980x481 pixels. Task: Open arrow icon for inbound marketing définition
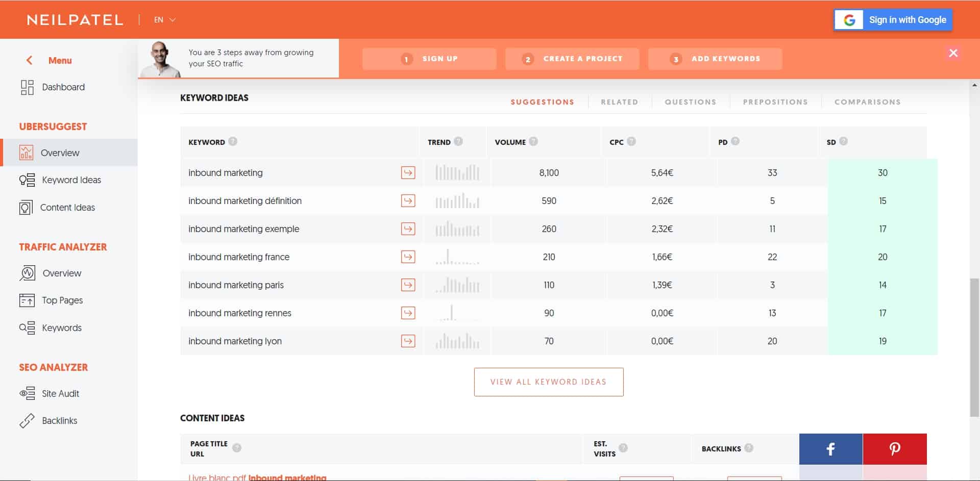[408, 201]
